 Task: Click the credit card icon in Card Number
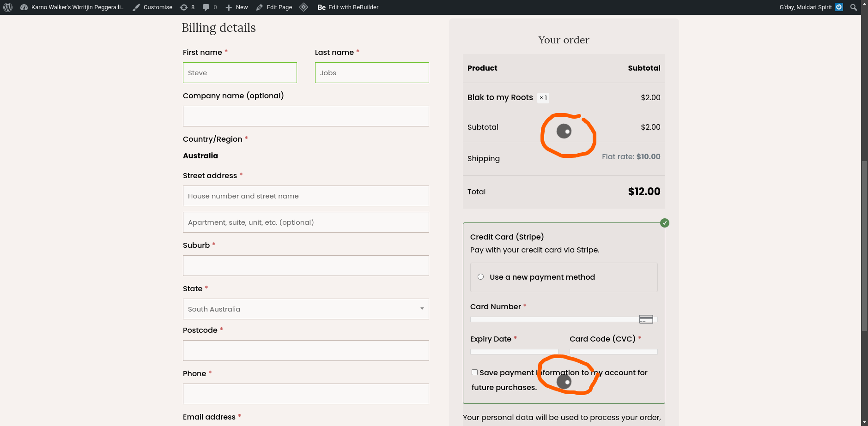pyautogui.click(x=646, y=319)
